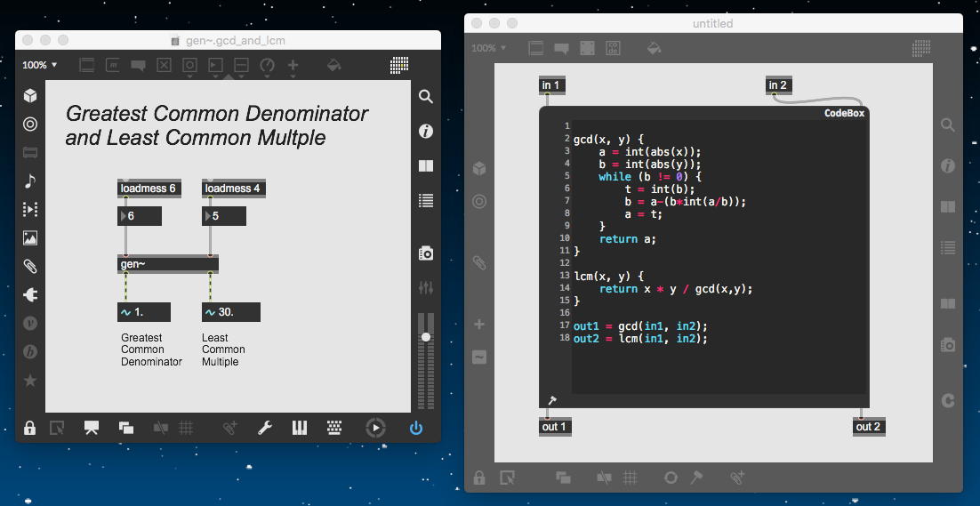This screenshot has width=980, height=506.
Task: Toggle the audio power button
Action: pos(415,428)
